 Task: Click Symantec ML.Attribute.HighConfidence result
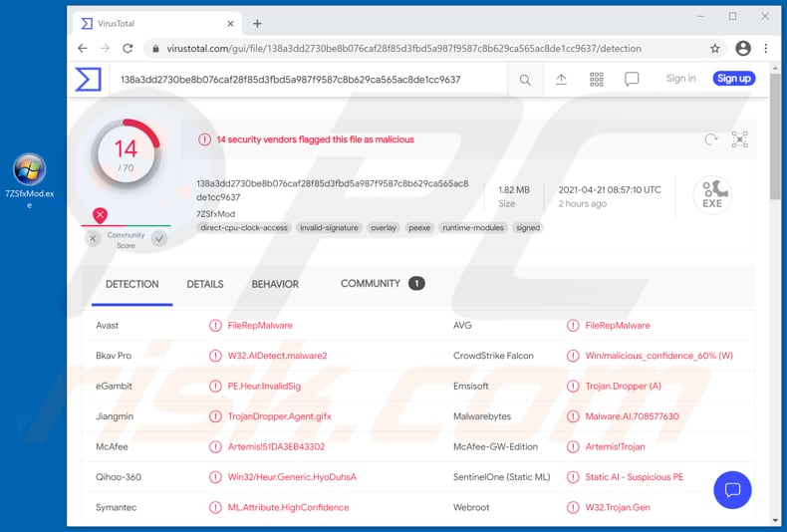[x=288, y=507]
